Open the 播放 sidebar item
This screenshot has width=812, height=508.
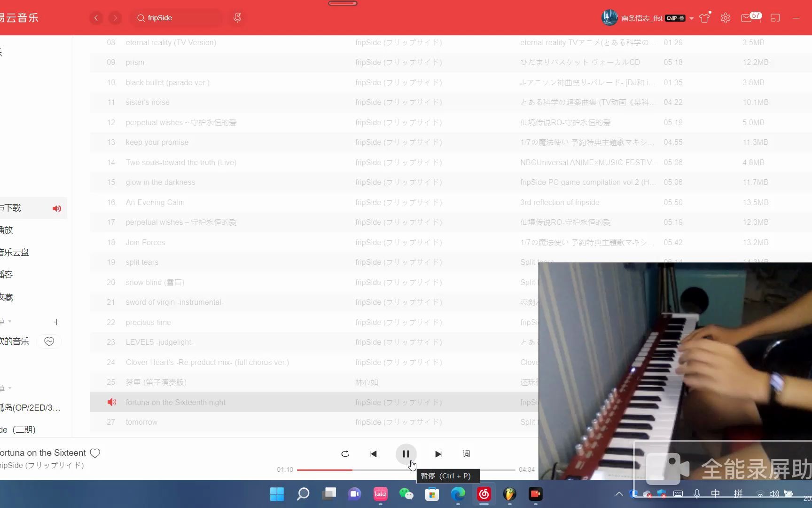tap(7, 230)
